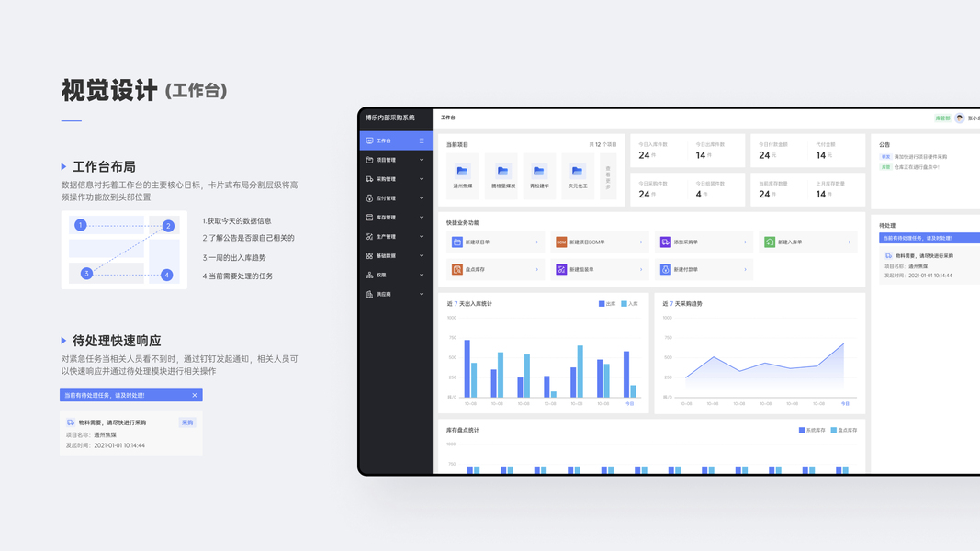The height and width of the screenshot is (551, 980).
Task: Select the 工作台 menu label in sidebar
Action: point(384,141)
